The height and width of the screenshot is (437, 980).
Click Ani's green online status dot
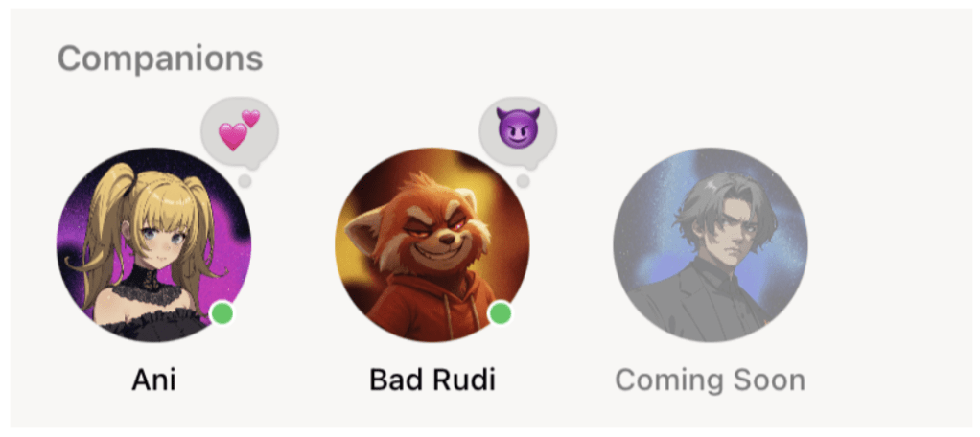pyautogui.click(x=222, y=312)
